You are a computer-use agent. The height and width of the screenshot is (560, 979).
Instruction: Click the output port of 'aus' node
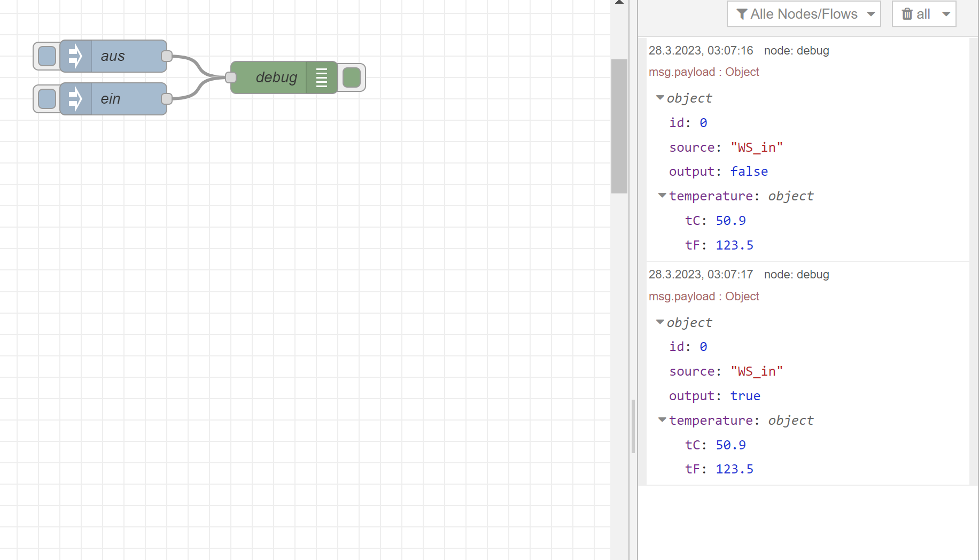click(167, 56)
